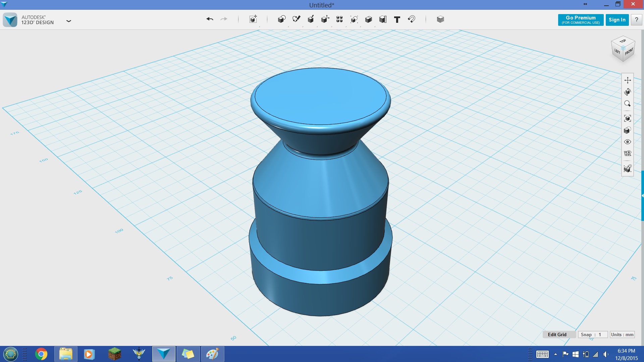Show hidden tray icons arrow
The height and width of the screenshot is (362, 644).
coord(555,354)
